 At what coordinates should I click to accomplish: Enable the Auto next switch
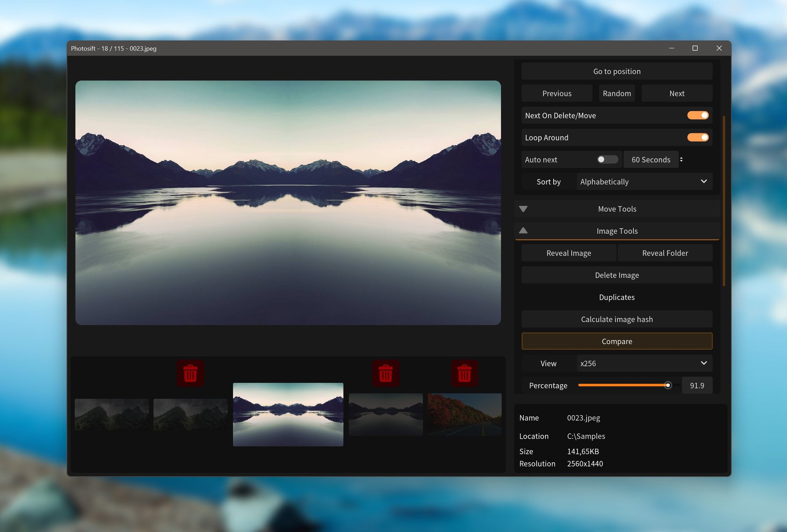pyautogui.click(x=607, y=159)
